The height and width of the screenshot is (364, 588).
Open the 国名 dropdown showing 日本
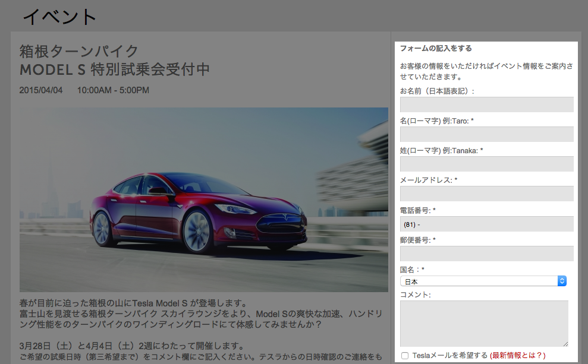(x=483, y=281)
